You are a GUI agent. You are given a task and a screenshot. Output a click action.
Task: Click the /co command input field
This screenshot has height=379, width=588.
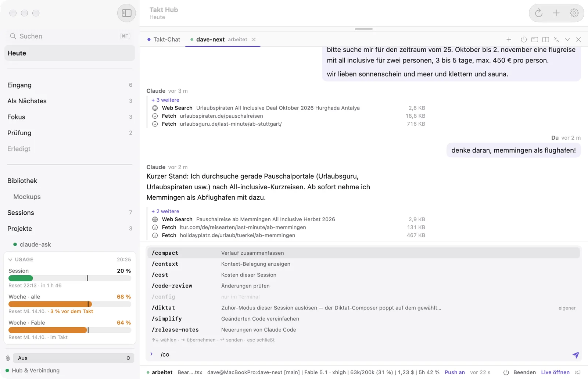[x=364, y=354]
